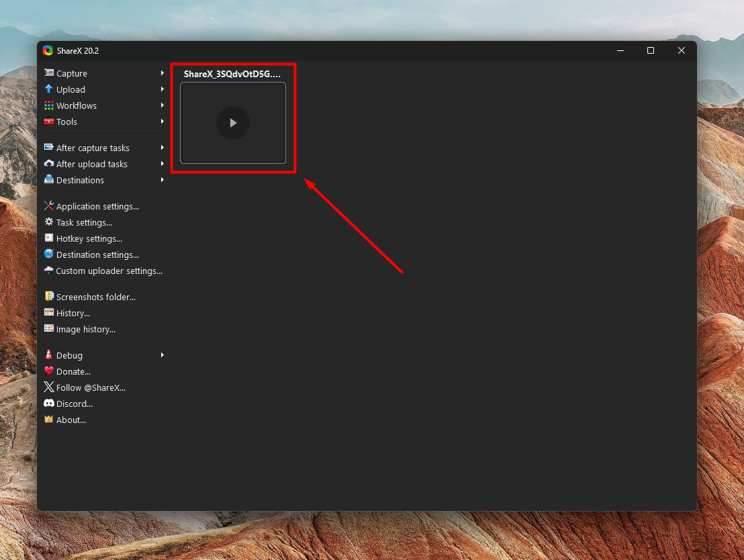Open Hotkey settings...
This screenshot has width=744, height=560.
point(104,238)
